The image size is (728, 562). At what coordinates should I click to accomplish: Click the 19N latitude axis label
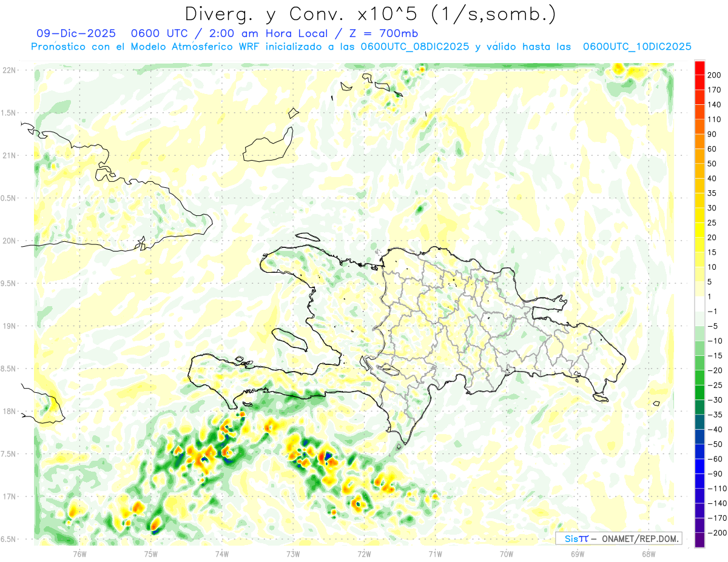[9, 326]
